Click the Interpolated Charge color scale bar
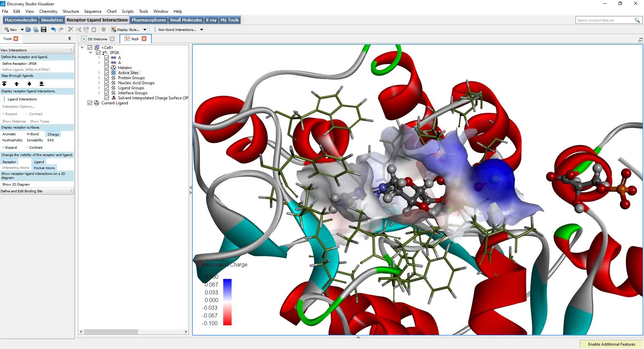The width and height of the screenshot is (644, 349). [x=227, y=302]
